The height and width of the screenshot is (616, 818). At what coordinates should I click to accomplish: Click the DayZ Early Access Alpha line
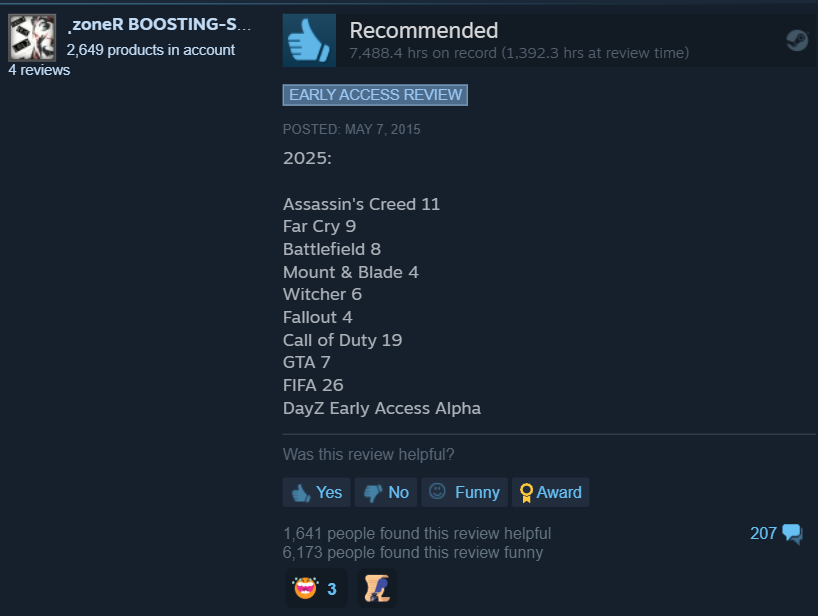pos(382,408)
